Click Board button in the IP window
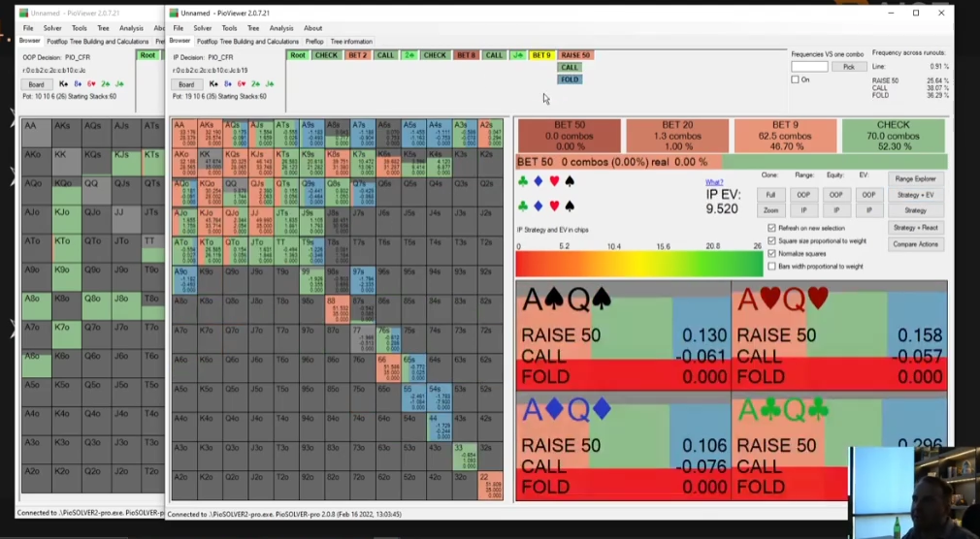Viewport: 980px width, 539px height. click(186, 84)
